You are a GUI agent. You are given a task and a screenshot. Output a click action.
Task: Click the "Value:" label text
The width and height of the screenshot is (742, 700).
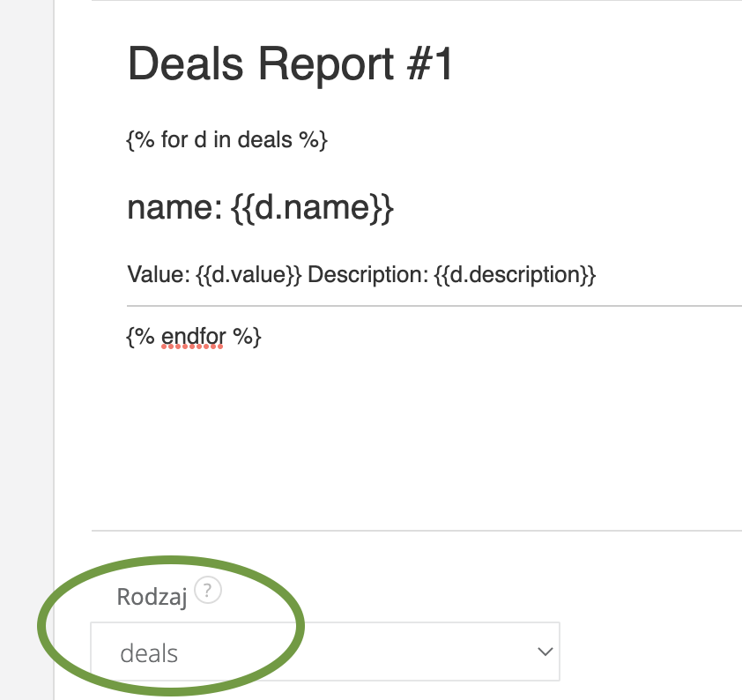158,275
